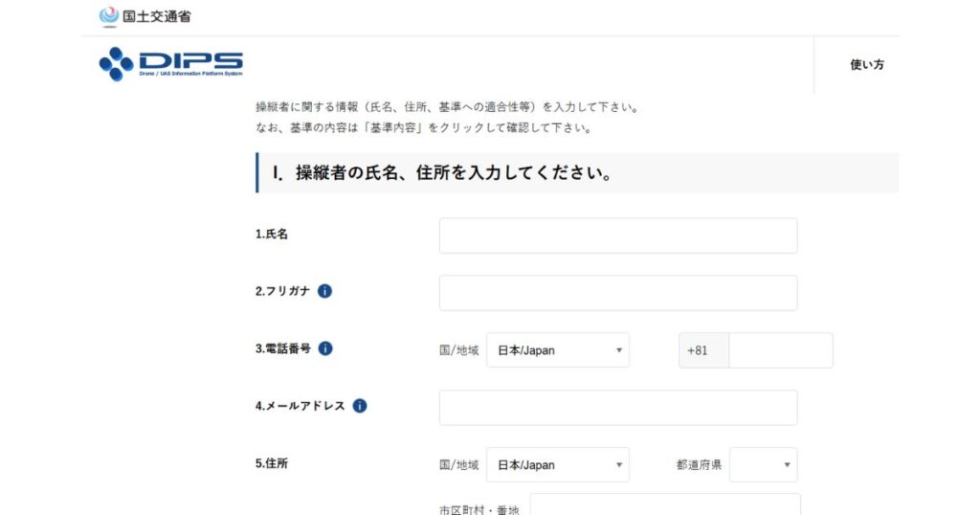Click the info icon next to メールアドレス
This screenshot has width=980, height=515.
coord(360,406)
